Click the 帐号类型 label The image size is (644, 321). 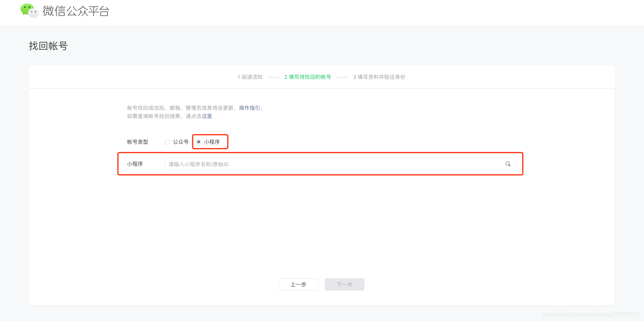(137, 142)
